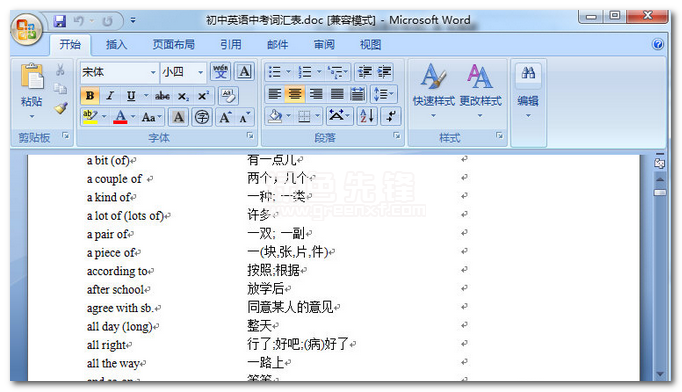
Task: Click the phonetic guide (wén) icon
Action: [221, 72]
